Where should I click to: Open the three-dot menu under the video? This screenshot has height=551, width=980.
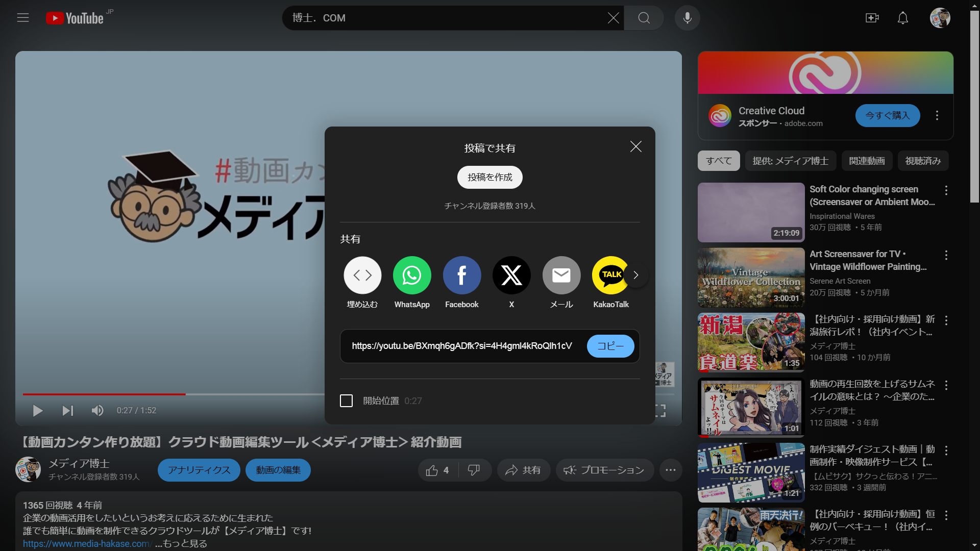(671, 470)
